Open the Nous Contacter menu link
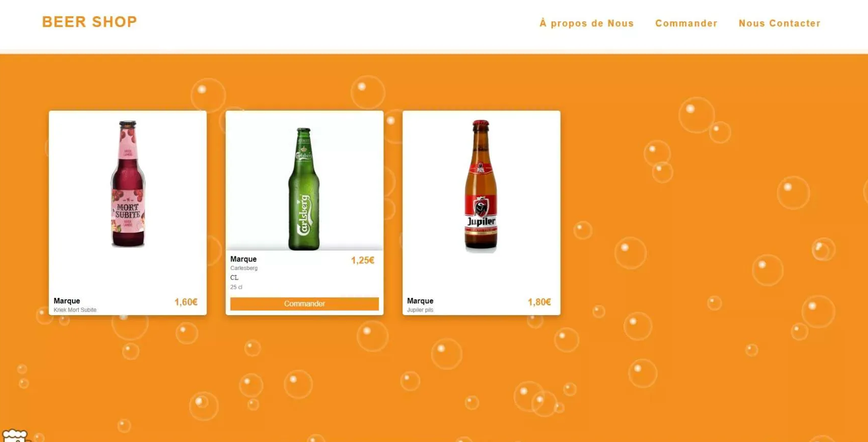This screenshot has height=442, width=868. (779, 23)
